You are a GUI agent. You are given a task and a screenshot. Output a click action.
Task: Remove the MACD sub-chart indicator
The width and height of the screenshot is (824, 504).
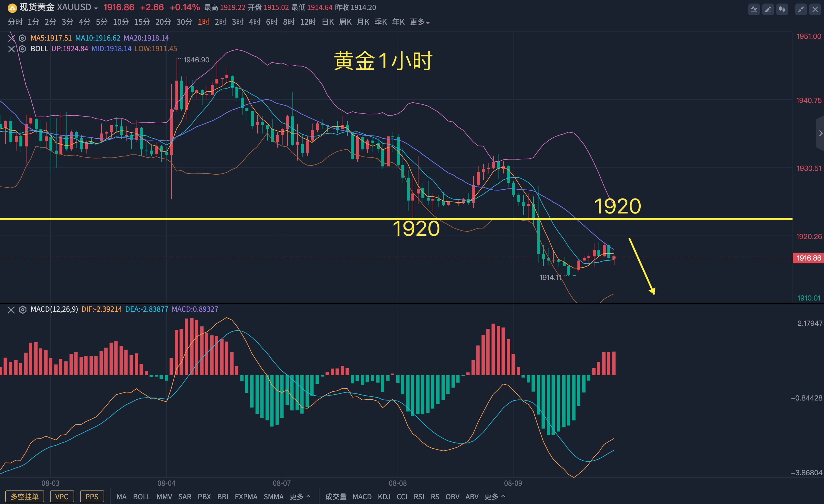click(11, 309)
